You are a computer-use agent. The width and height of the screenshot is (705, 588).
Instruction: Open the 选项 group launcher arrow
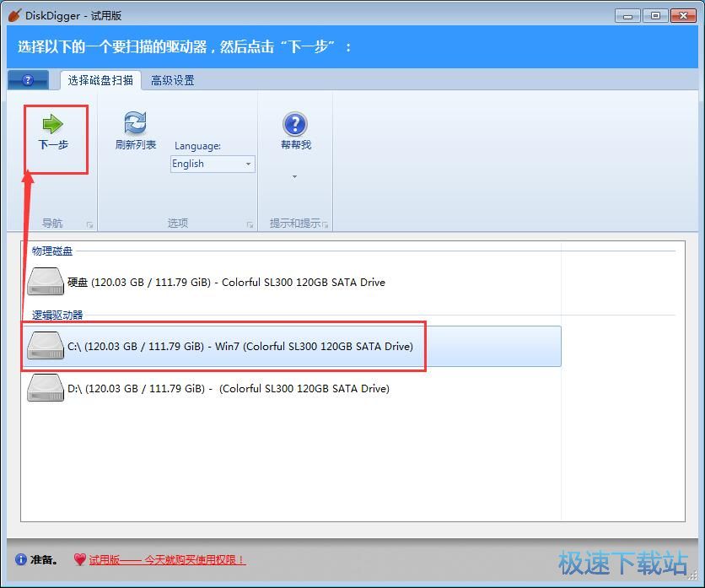pos(250,224)
